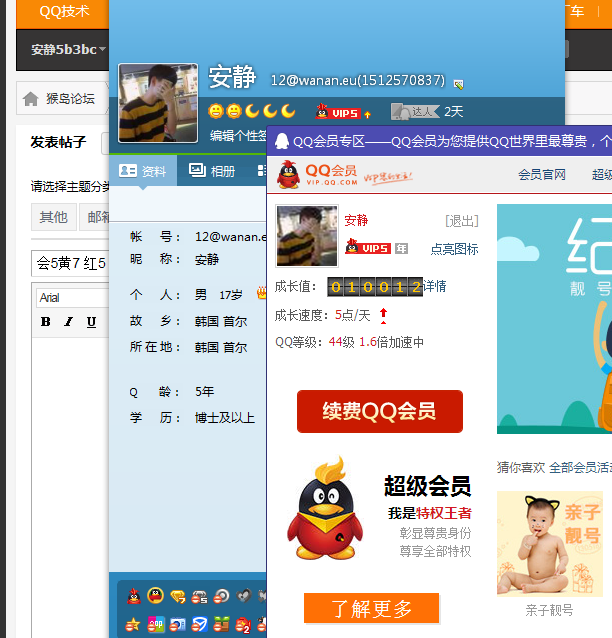Click the grey ring service icon in bottom bar
Image resolution: width=612 pixels, height=638 pixels.
click(221, 596)
